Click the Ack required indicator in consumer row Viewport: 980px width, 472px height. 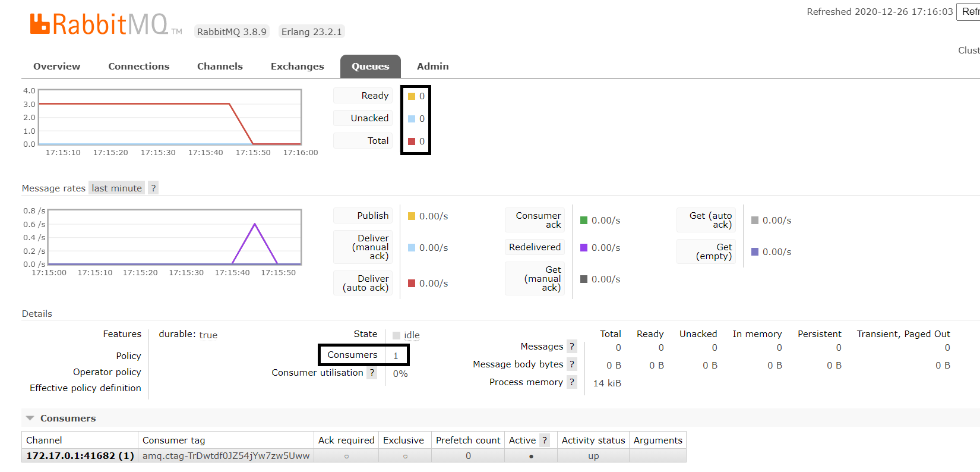point(346,456)
